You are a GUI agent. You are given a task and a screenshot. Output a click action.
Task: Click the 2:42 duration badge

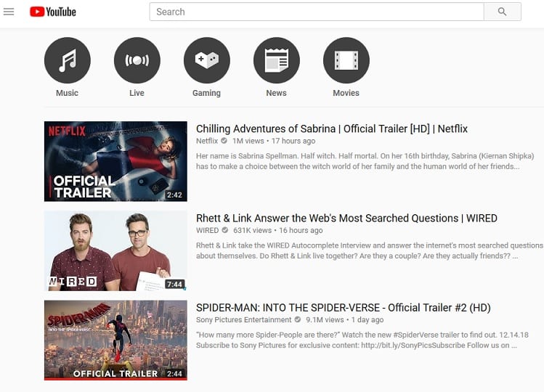pos(174,195)
